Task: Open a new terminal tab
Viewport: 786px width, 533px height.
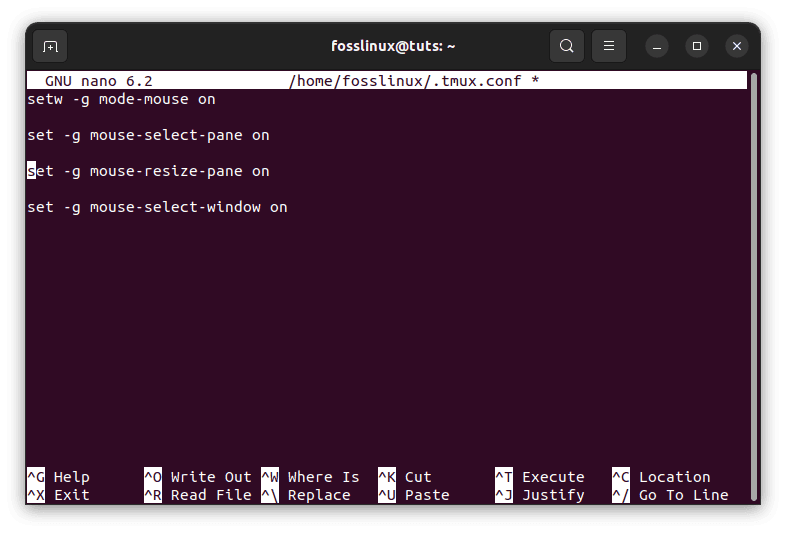Action: coord(50,46)
